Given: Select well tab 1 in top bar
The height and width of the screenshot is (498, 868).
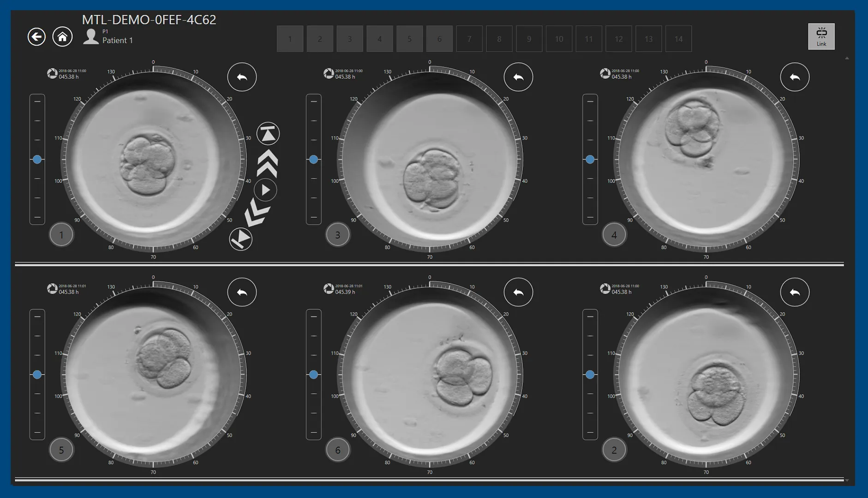Looking at the screenshot, I should click(290, 39).
